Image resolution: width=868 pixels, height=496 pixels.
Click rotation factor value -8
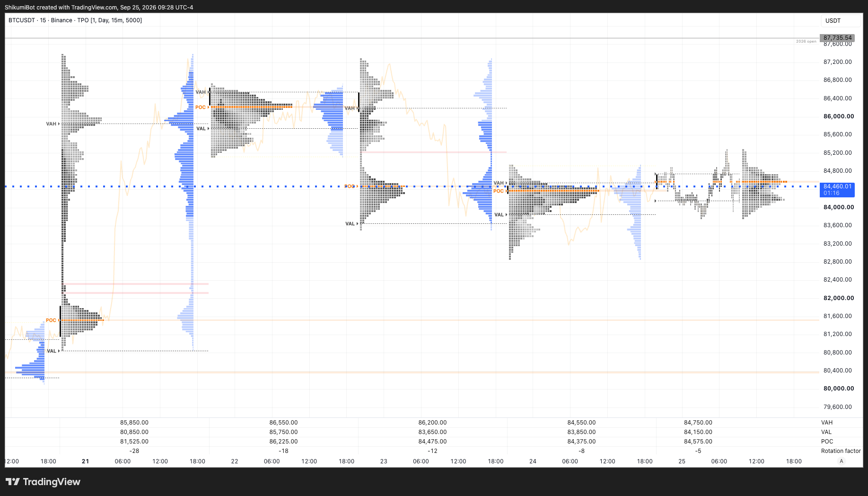point(582,451)
